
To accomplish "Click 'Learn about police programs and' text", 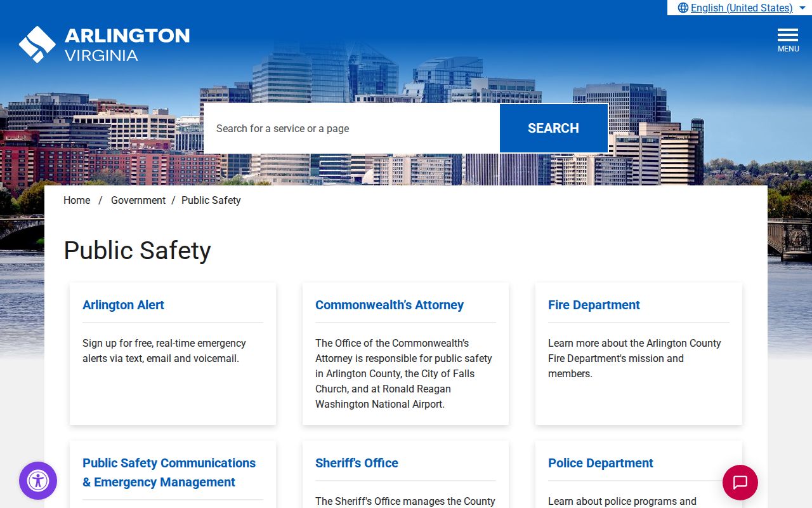I will (x=622, y=501).
